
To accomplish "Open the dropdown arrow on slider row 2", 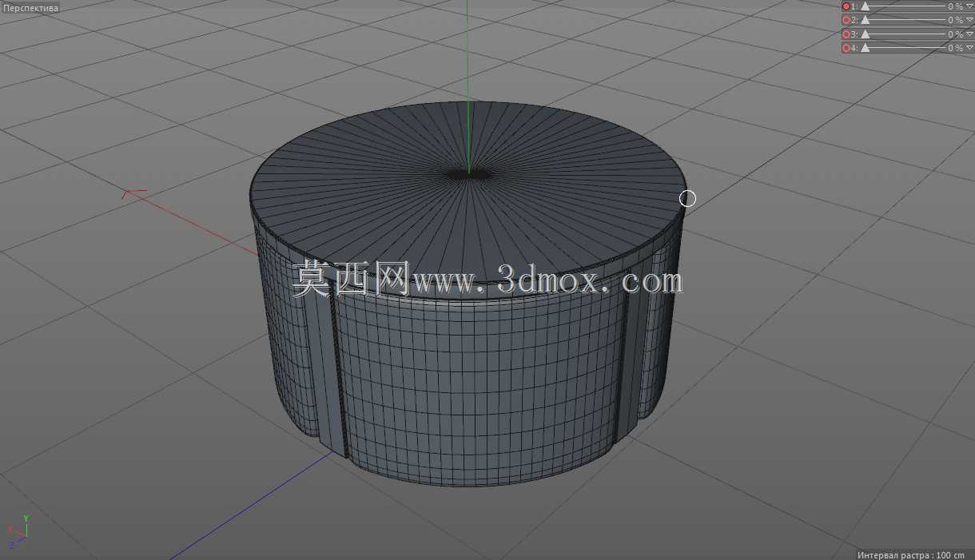I will [x=970, y=20].
